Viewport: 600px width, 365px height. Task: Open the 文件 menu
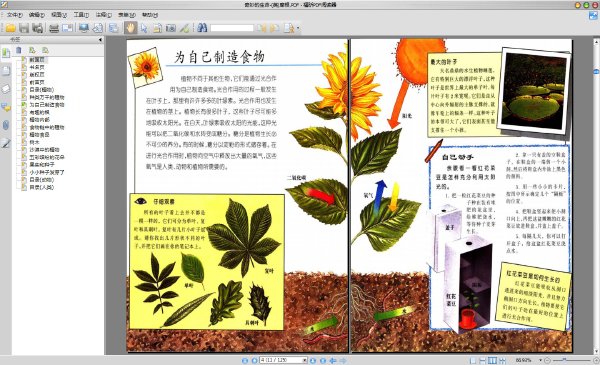[14, 15]
